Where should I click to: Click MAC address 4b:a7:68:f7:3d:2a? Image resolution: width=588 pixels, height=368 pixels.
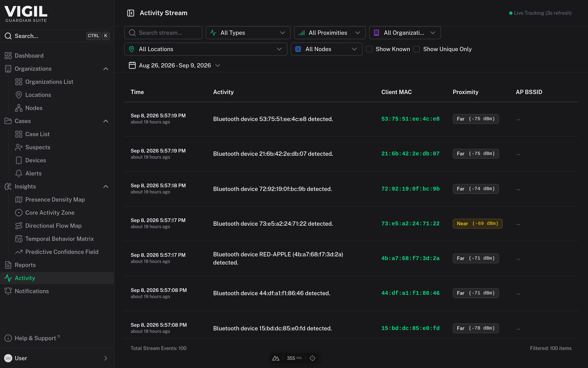pyautogui.click(x=410, y=258)
